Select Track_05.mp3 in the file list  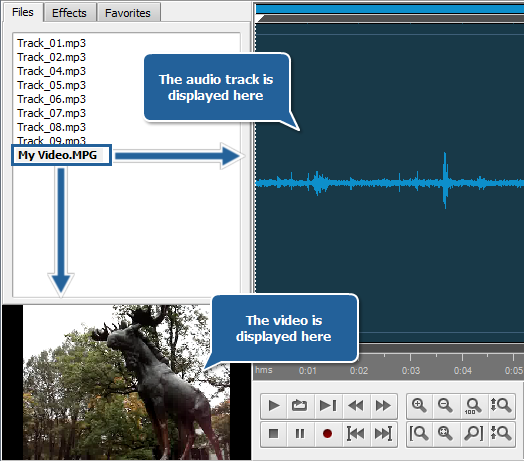coord(51,85)
